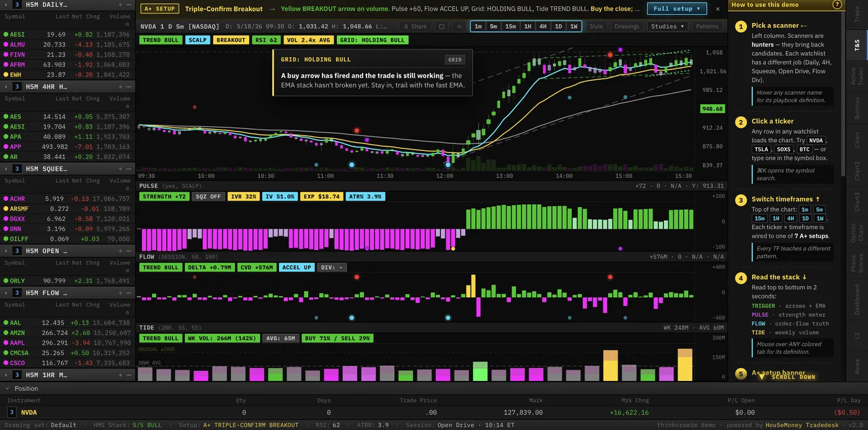This screenshot has height=430, width=868.
Task: Click the plus icon on H5M DAILY watchlist
Action: tap(120, 4)
